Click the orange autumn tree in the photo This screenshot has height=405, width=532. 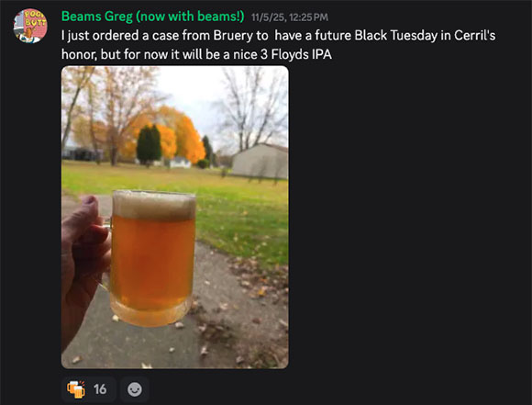(183, 134)
